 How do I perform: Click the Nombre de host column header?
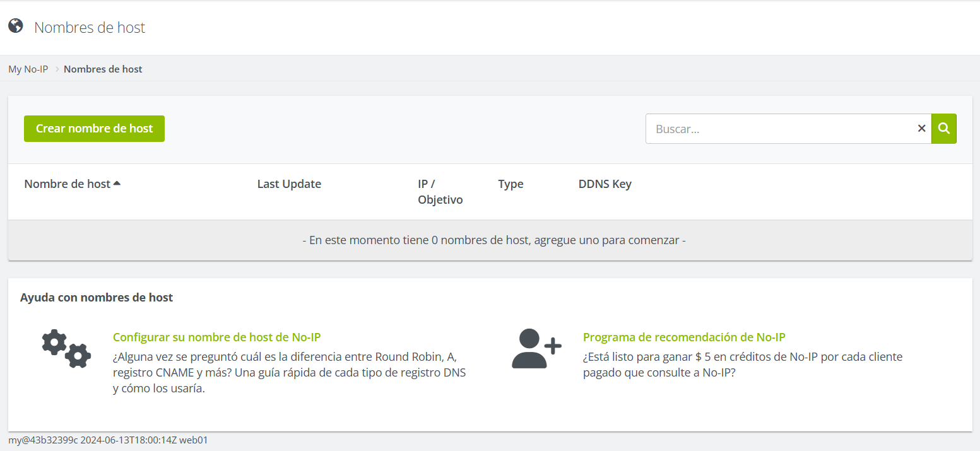pos(68,184)
